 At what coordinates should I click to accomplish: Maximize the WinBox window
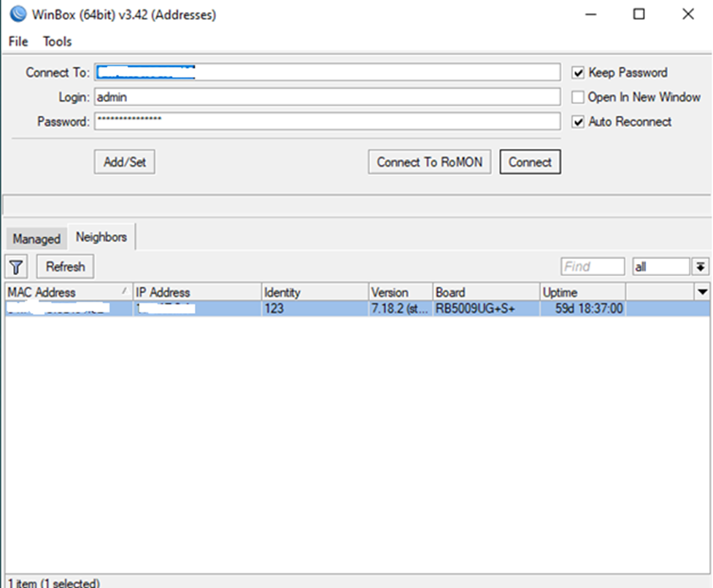click(x=639, y=14)
